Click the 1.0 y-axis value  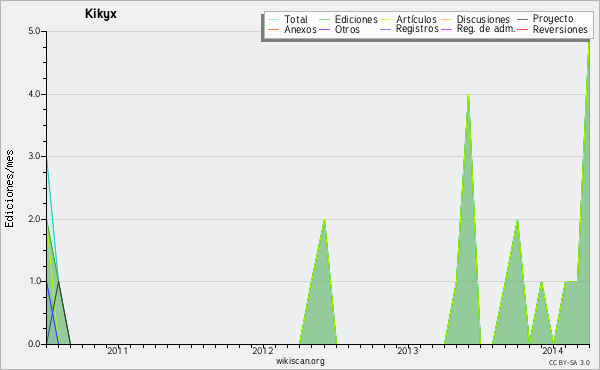point(34,281)
